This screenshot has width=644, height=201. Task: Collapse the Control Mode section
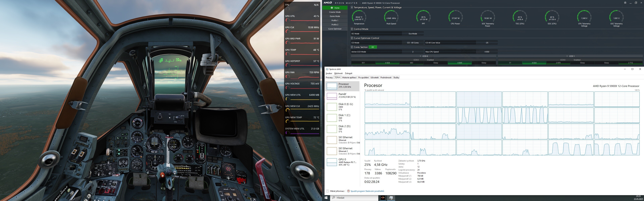[352, 29]
